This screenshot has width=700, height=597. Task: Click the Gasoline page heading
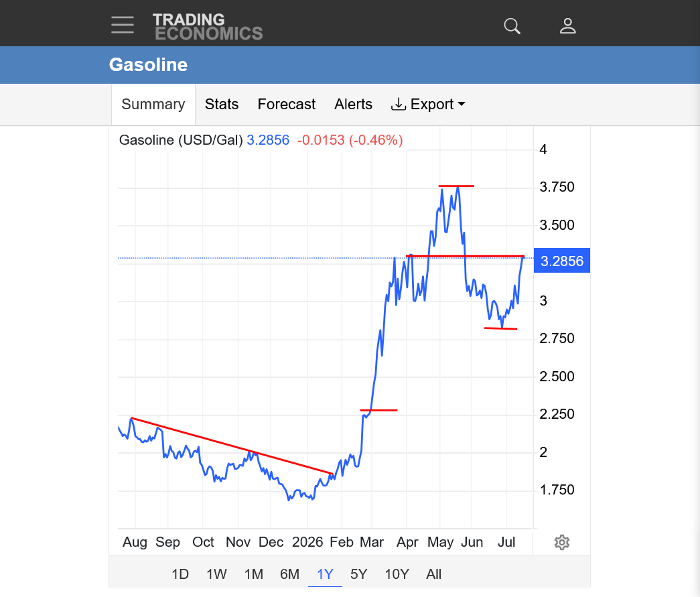point(148,65)
